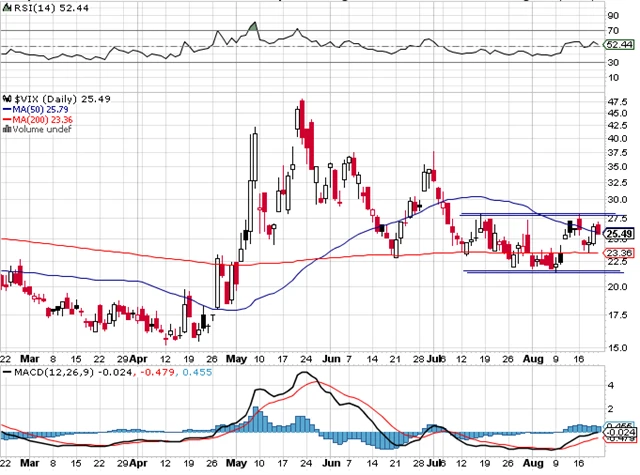Click the 40.0 price axis label
Viewport: 640px width, 475px height.
click(x=618, y=139)
